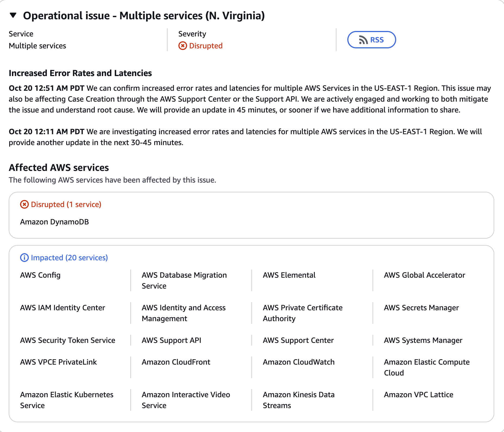Select Amazon DynamoDB in disrupted list

(54, 222)
